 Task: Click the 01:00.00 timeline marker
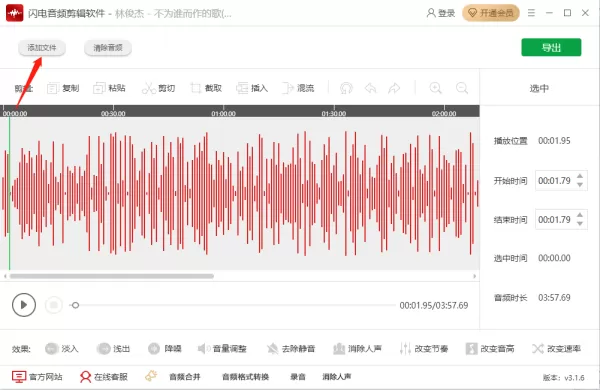(x=223, y=114)
